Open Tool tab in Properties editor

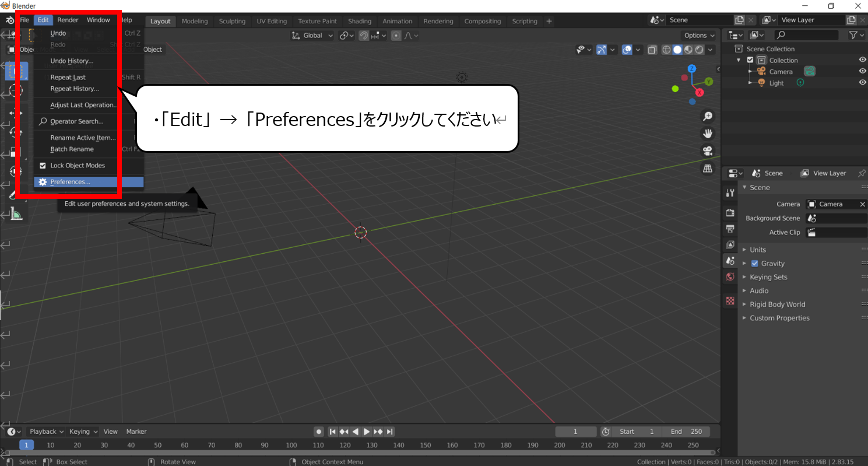click(730, 193)
